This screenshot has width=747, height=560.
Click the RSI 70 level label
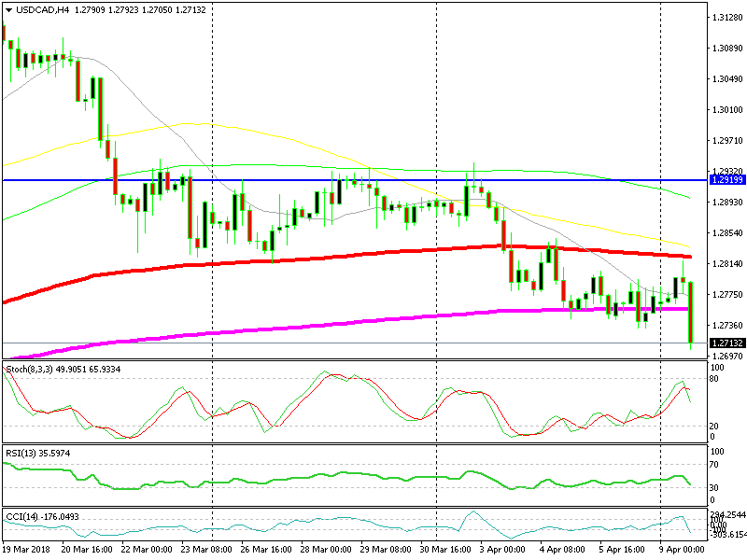click(x=714, y=464)
